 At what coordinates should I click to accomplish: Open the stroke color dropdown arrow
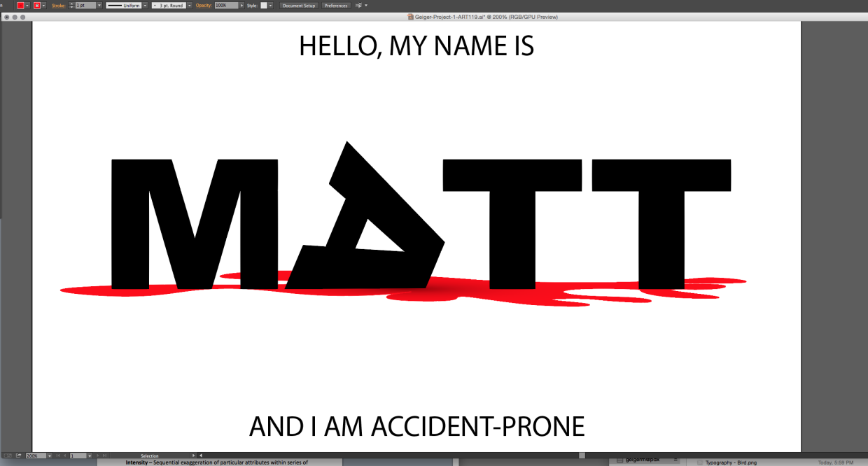43,6
